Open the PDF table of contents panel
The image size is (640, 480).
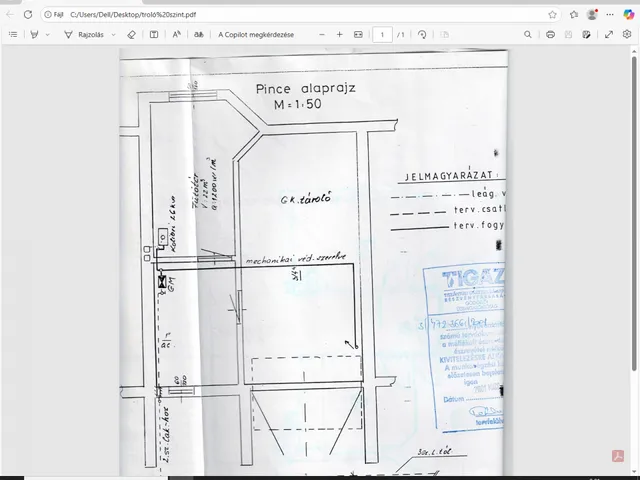(13, 34)
